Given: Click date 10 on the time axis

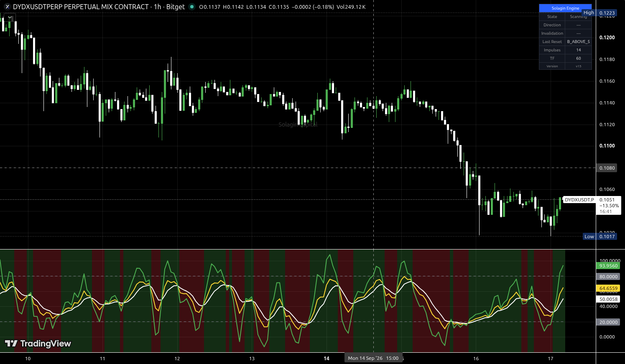Looking at the screenshot, I should tap(28, 359).
